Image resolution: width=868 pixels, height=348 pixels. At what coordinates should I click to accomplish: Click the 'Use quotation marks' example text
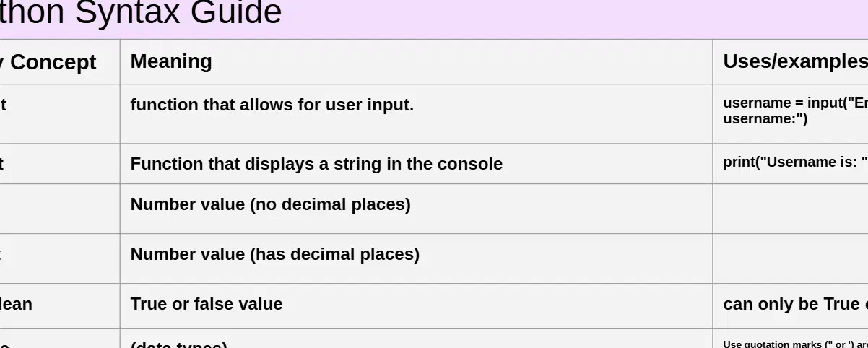tap(795, 344)
